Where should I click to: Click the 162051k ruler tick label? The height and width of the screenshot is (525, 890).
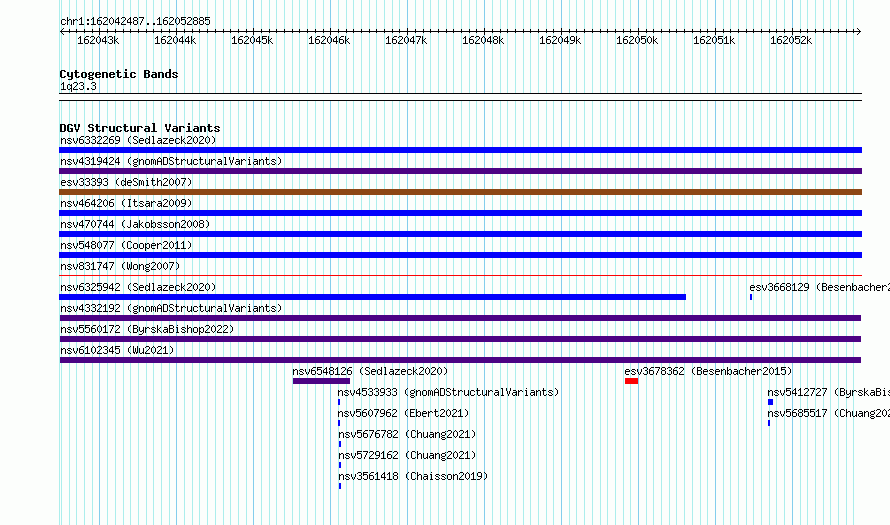click(x=714, y=40)
